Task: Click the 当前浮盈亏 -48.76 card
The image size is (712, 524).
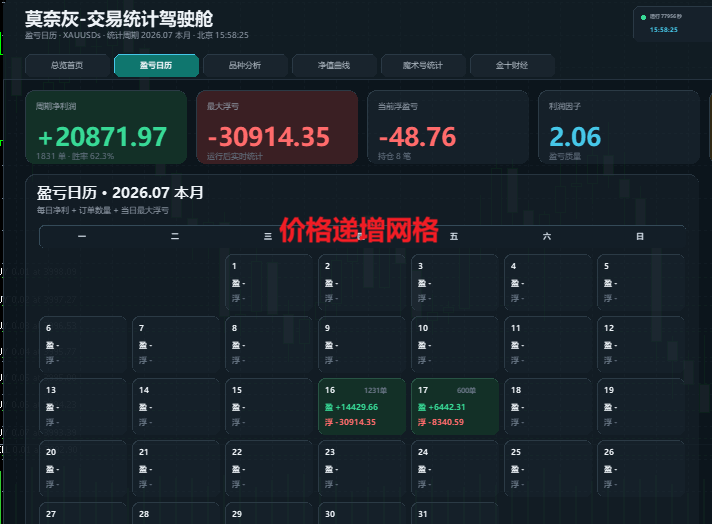Action: click(x=448, y=127)
